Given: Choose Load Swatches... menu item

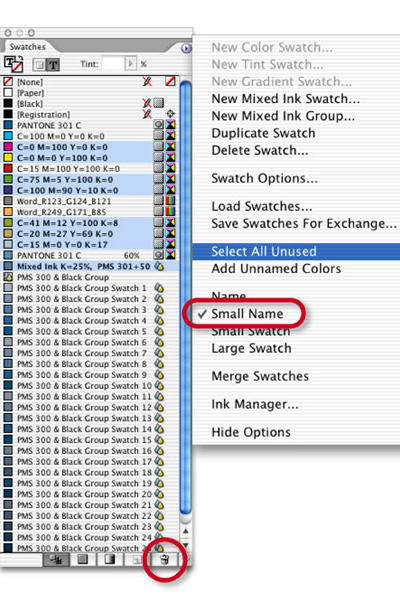Looking at the screenshot, I should tap(262, 206).
